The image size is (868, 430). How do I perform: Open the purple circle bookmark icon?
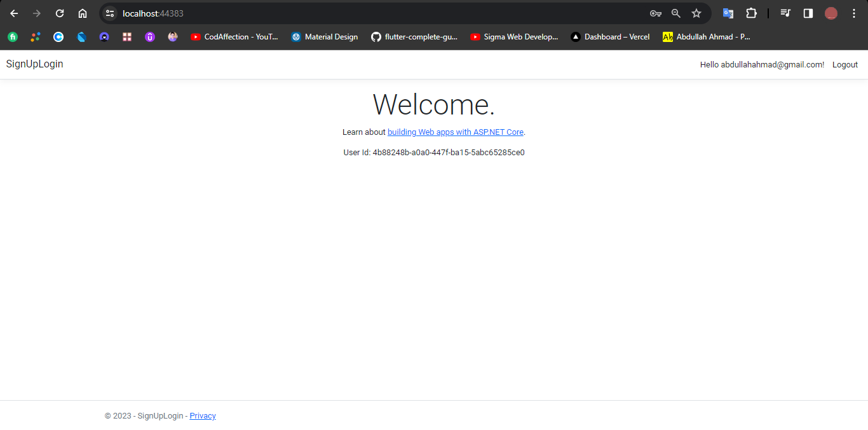click(x=150, y=37)
